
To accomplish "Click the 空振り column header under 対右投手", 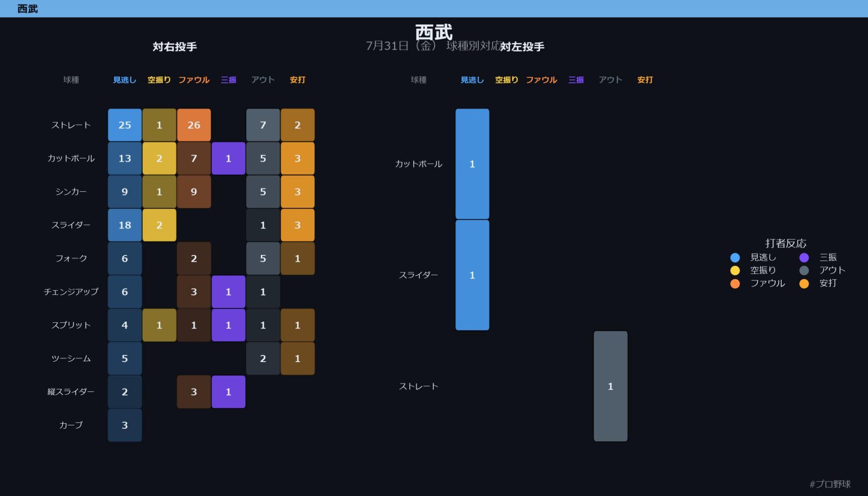I will click(159, 80).
